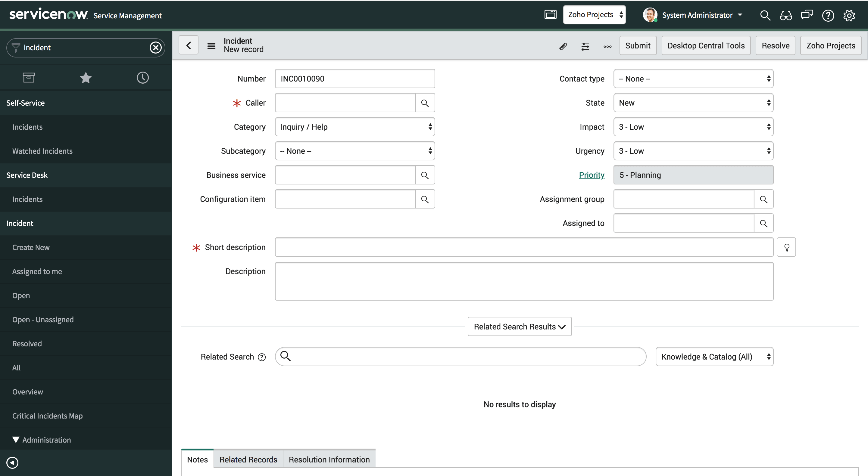The image size is (868, 476).
Task: Collapse the left navigator pane
Action: [12, 462]
